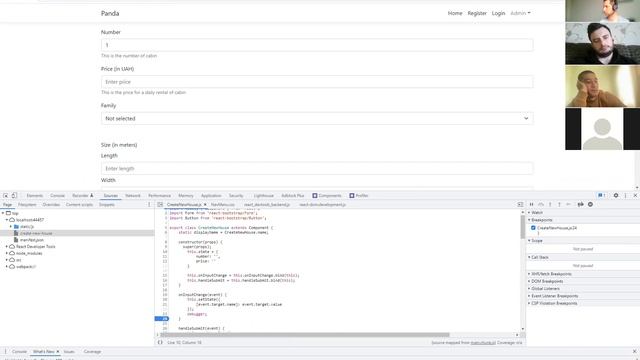Toggle the device toolbar icon
This screenshot has width=640, height=360.
[14, 196]
